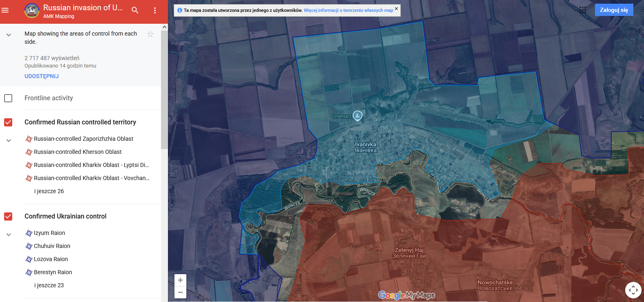Enable the Frontline activity layer
The width and height of the screenshot is (644, 302).
(8, 98)
